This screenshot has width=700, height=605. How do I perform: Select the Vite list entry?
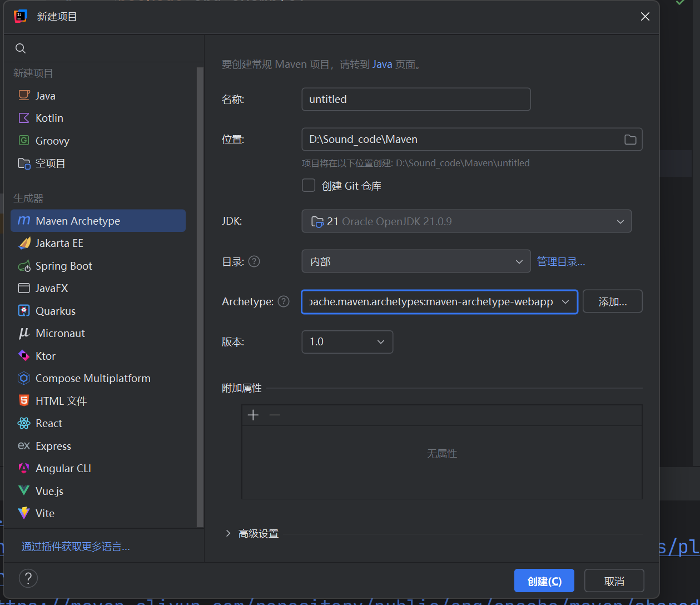pyautogui.click(x=98, y=513)
